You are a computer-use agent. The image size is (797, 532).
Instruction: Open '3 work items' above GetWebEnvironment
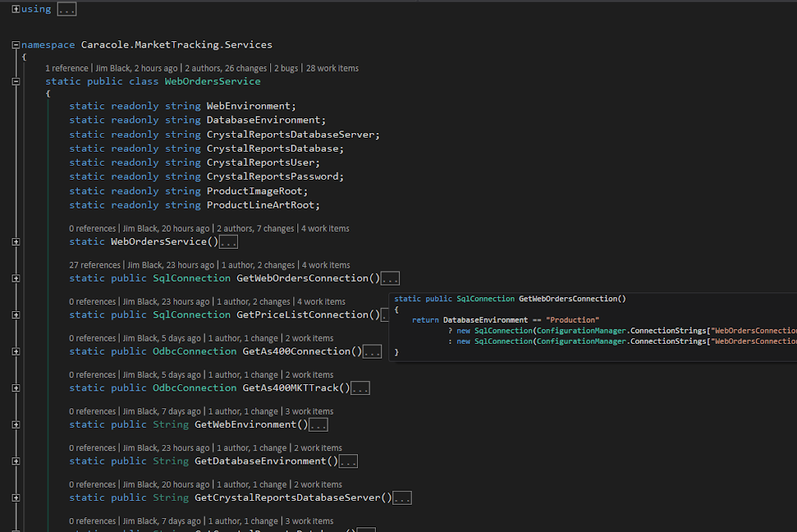[310, 411]
